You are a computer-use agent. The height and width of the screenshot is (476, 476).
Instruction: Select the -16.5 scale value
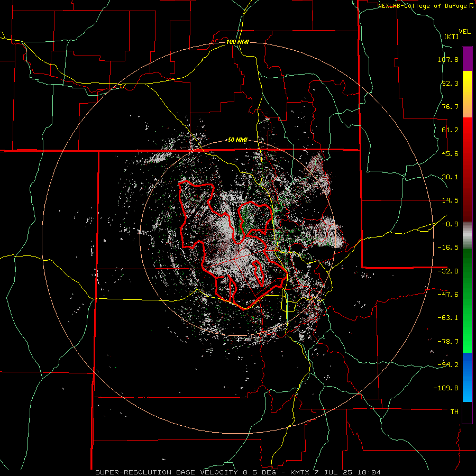pos(448,248)
